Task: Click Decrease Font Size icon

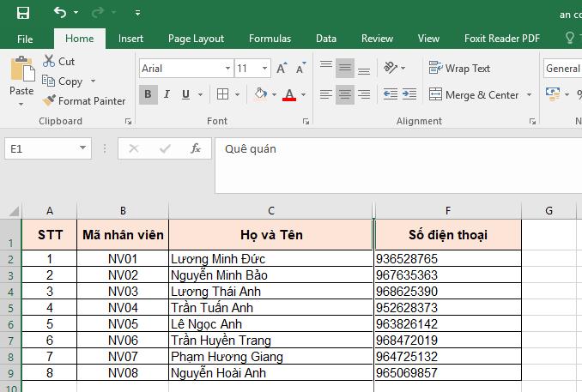Action: pos(300,68)
